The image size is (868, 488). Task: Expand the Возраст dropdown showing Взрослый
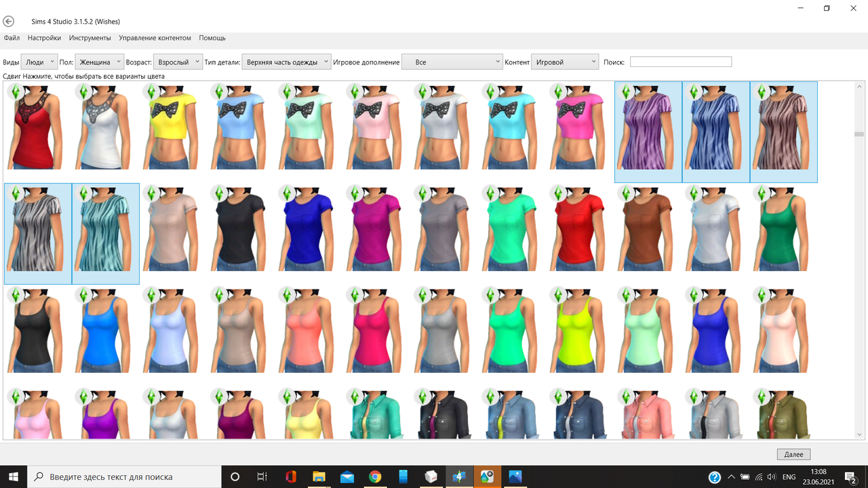coord(178,62)
